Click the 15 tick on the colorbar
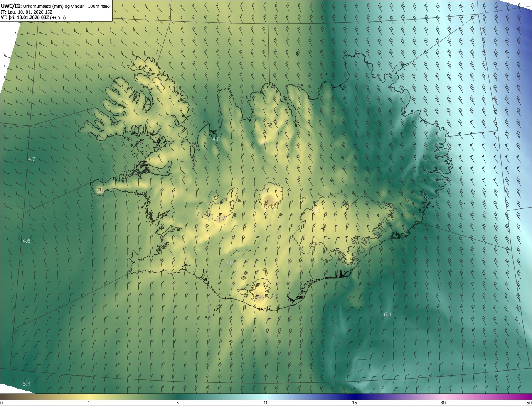 tap(355, 403)
